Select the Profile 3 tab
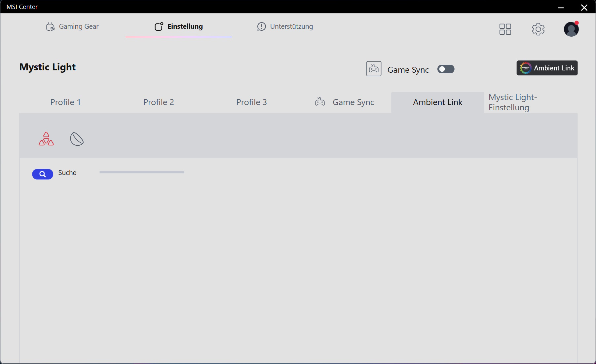596x364 pixels. [x=251, y=102]
